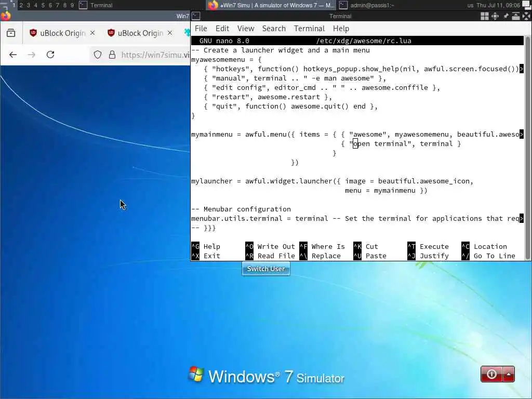This screenshot has width=532, height=399.
Task: Click the ^X Exit shortcut in nano
Action: coord(206,256)
